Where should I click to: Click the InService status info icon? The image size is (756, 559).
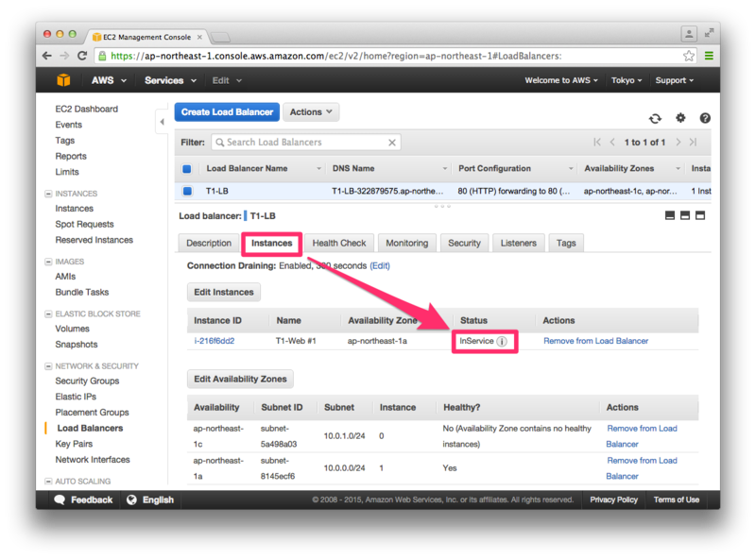pyautogui.click(x=502, y=341)
